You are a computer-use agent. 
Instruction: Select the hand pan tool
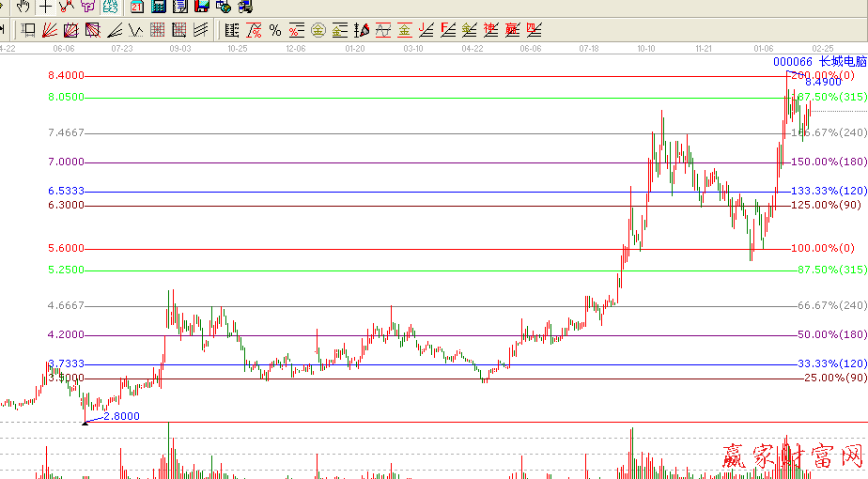[x=23, y=7]
